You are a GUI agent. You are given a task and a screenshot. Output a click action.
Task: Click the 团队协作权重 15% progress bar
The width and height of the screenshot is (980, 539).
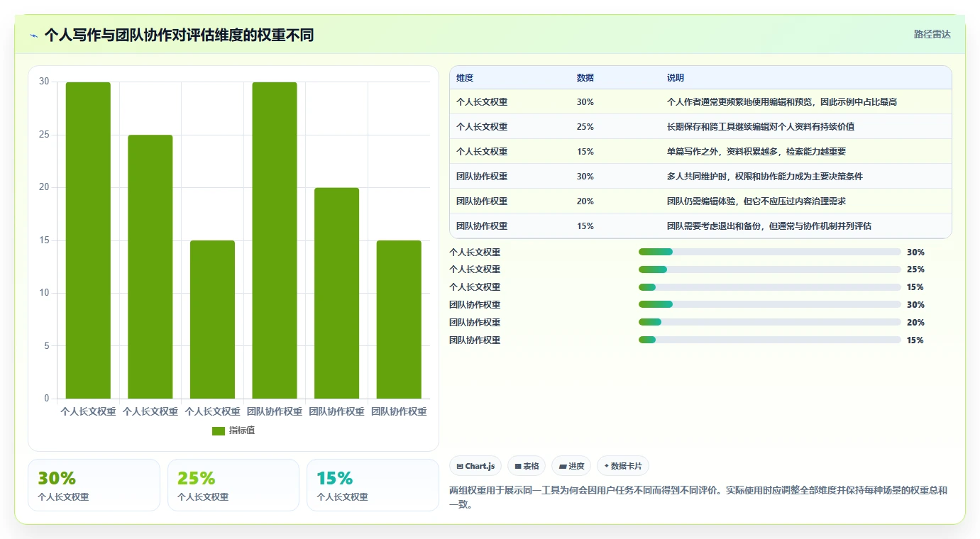click(x=770, y=340)
